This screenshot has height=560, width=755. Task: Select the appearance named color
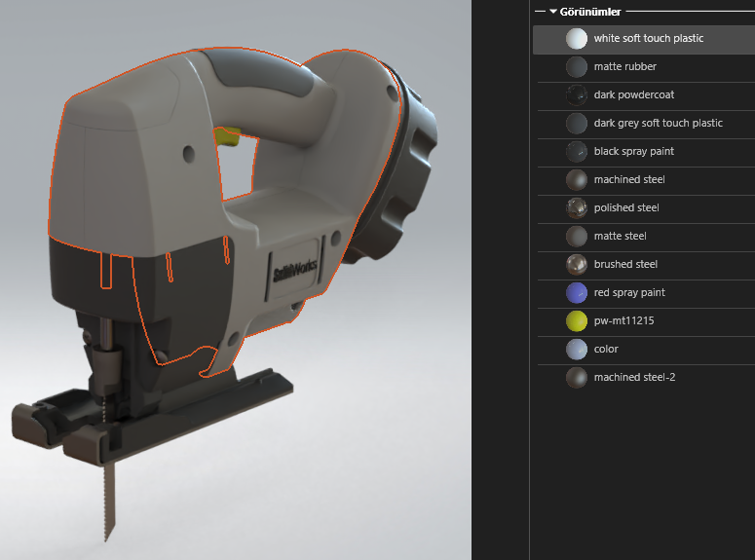606,350
